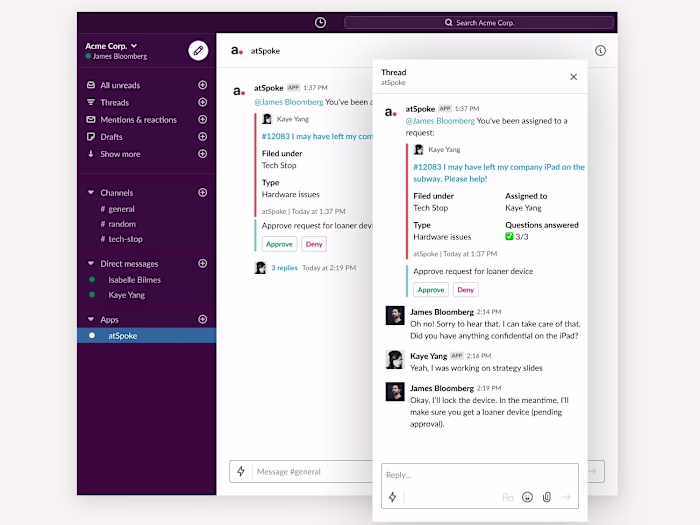
Task: Open the history clock icon
Action: click(x=320, y=23)
